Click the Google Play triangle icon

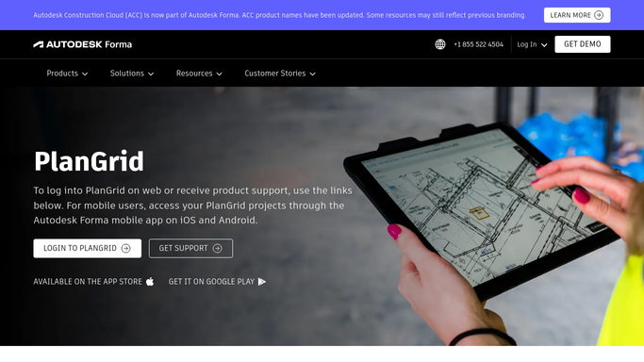(261, 282)
